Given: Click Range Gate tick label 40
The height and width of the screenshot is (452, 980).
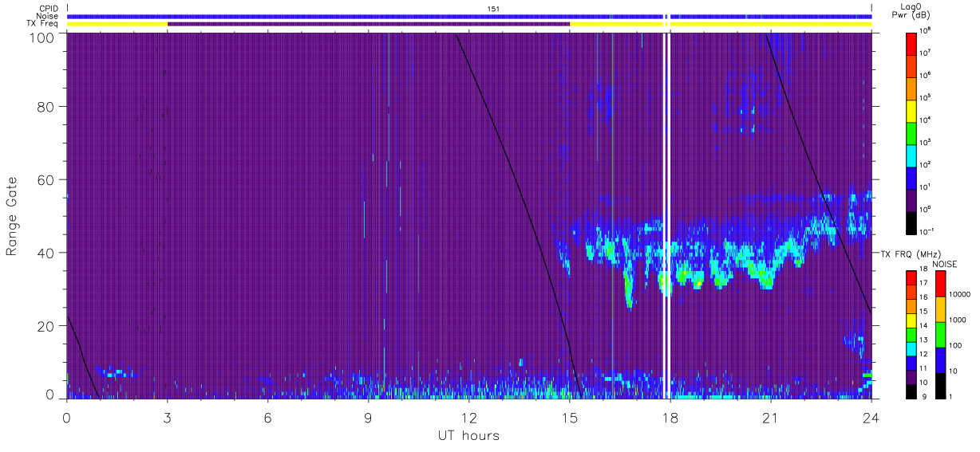Looking at the screenshot, I should point(45,253).
